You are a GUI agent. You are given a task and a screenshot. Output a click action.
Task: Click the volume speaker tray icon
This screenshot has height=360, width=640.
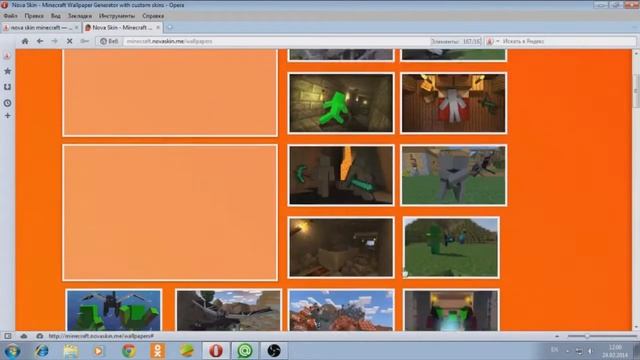tap(590, 351)
